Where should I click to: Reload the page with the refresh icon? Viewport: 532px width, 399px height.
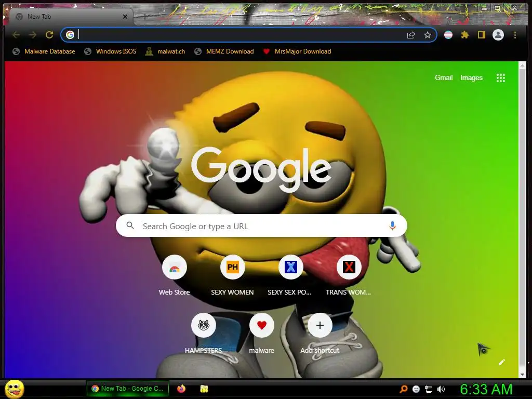(x=49, y=35)
